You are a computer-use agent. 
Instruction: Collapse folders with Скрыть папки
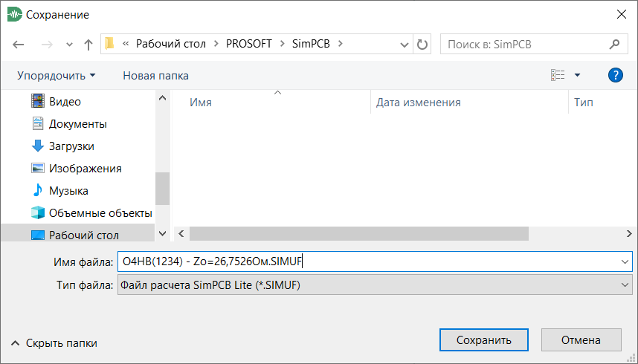point(54,343)
